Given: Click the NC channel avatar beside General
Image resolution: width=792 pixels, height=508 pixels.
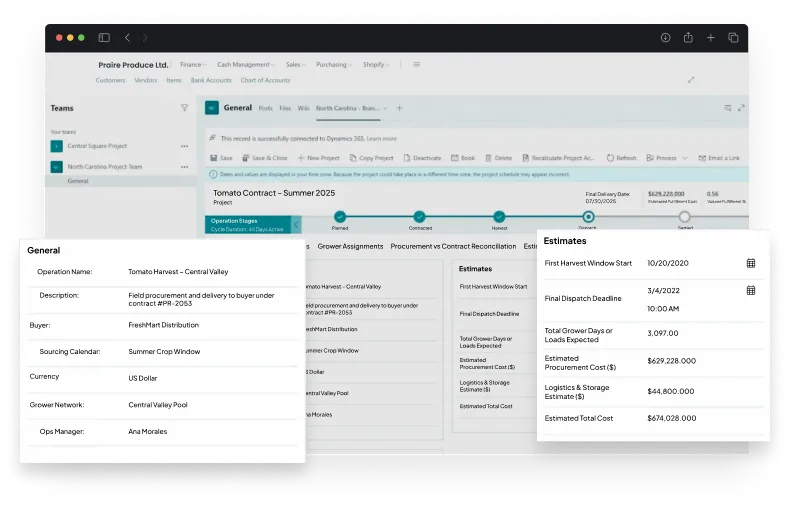Looking at the screenshot, I should (212, 108).
